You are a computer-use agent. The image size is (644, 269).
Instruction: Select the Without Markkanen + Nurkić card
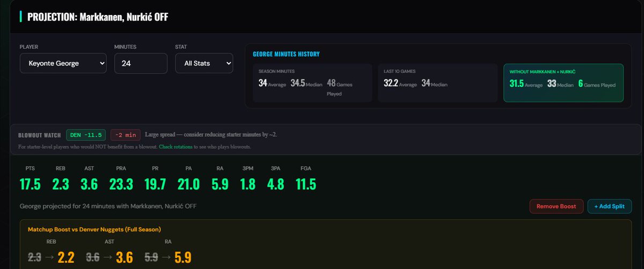pos(563,83)
